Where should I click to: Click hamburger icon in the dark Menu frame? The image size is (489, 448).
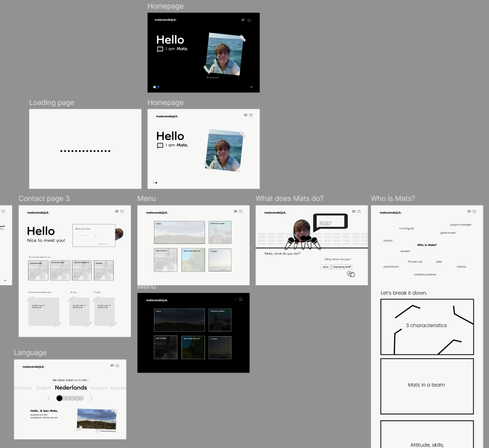pyautogui.click(x=241, y=299)
